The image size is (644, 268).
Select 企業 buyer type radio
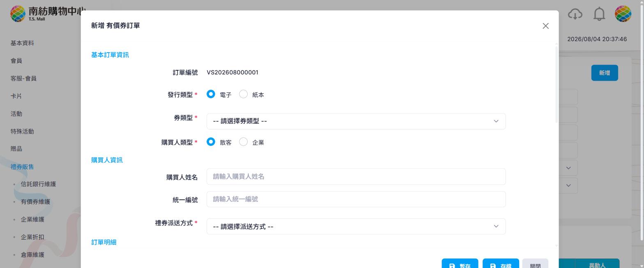coord(243,142)
